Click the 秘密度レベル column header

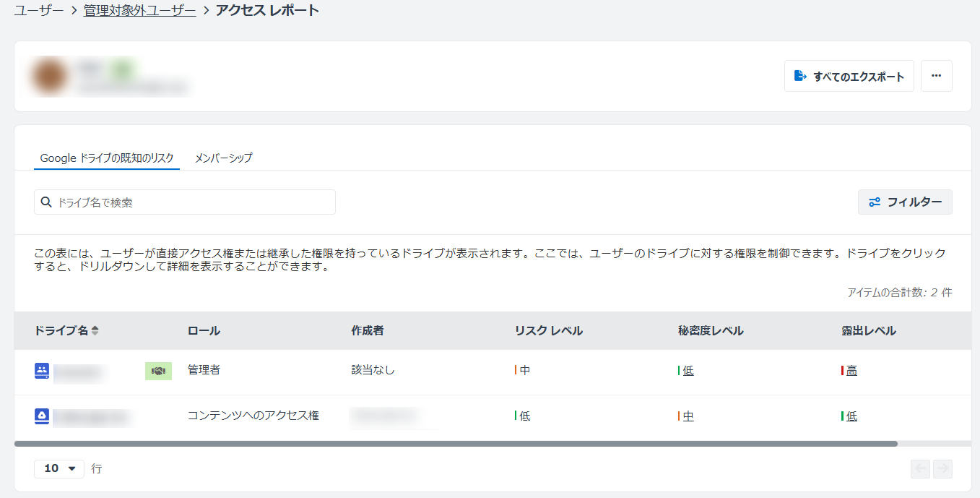pos(711,330)
